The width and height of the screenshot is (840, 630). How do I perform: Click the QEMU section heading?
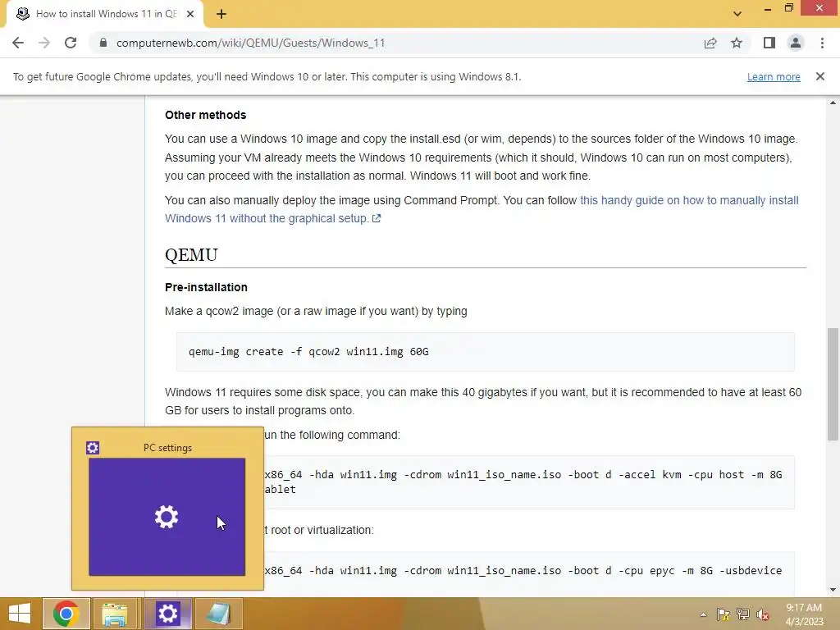point(191,254)
